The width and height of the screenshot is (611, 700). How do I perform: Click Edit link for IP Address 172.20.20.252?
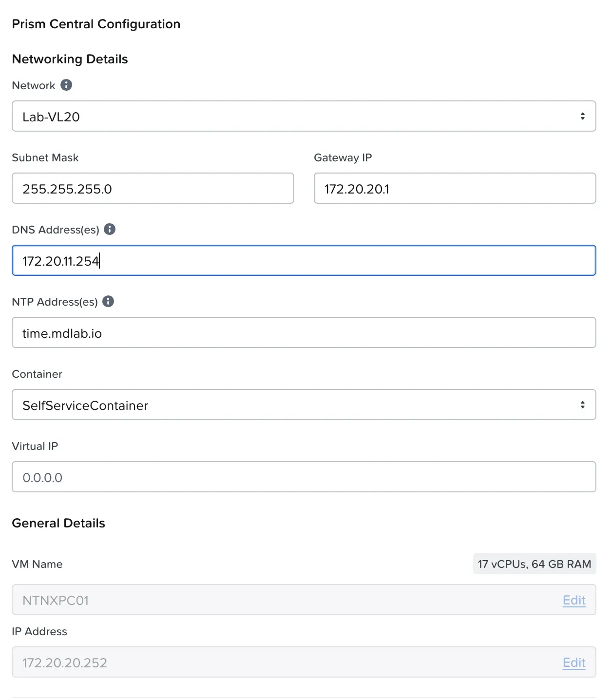pyautogui.click(x=574, y=662)
